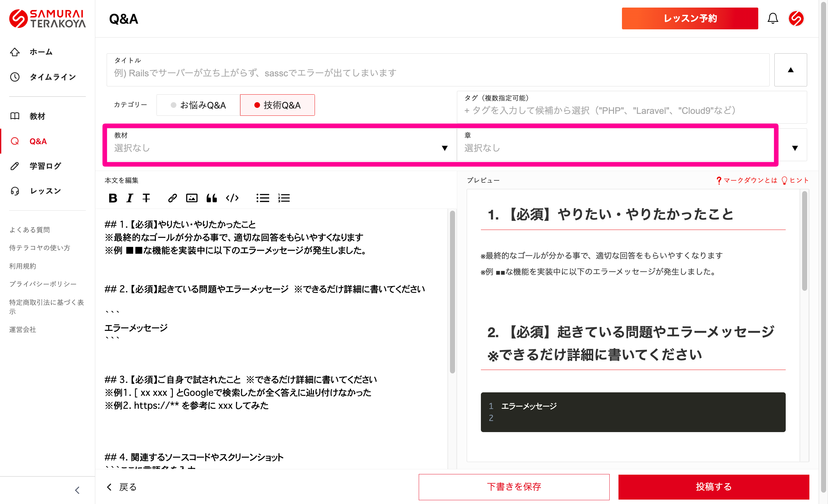Image resolution: width=828 pixels, height=504 pixels.
Task: Click the 下書きを保存 button
Action: point(514,487)
